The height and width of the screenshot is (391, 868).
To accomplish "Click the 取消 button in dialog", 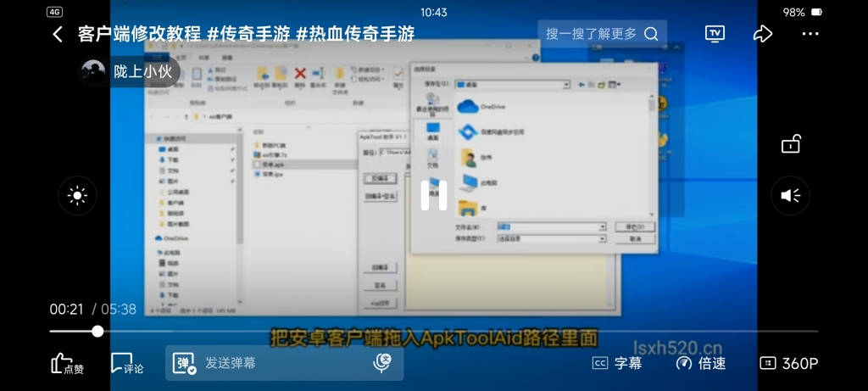I will [635, 238].
